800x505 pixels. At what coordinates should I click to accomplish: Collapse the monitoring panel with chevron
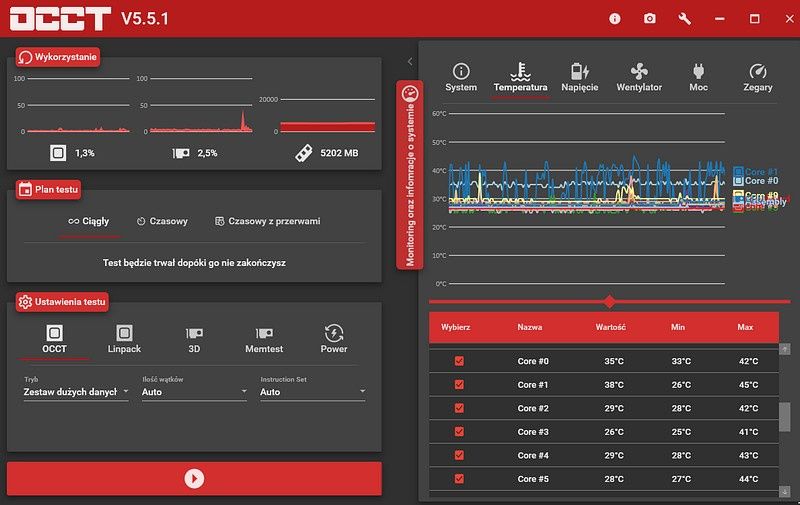(x=410, y=62)
